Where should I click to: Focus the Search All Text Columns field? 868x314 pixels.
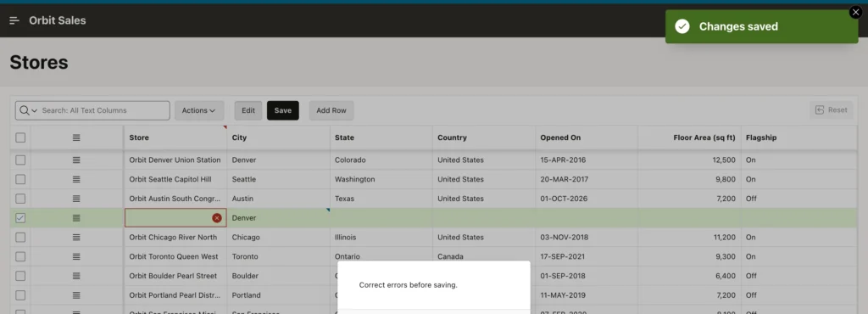pos(103,110)
